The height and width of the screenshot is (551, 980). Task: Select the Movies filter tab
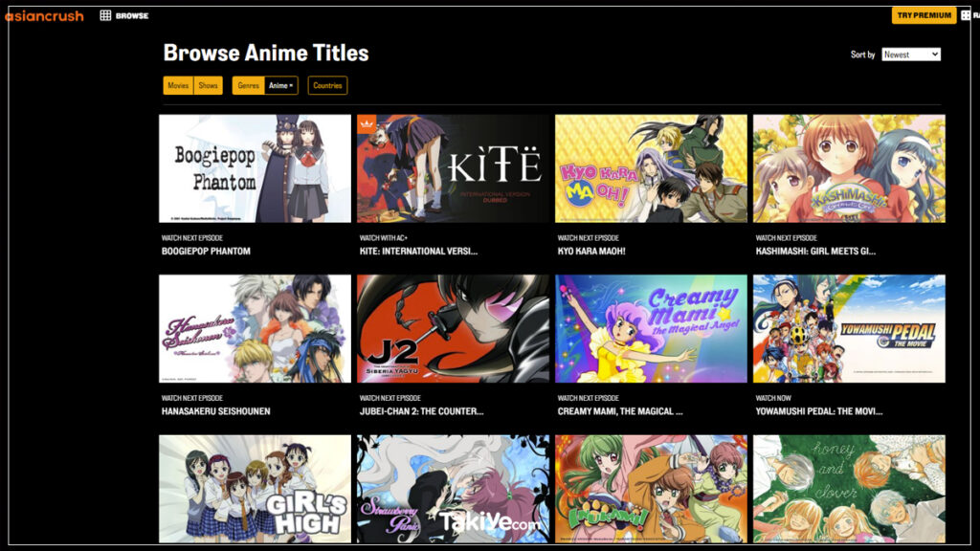(x=178, y=85)
